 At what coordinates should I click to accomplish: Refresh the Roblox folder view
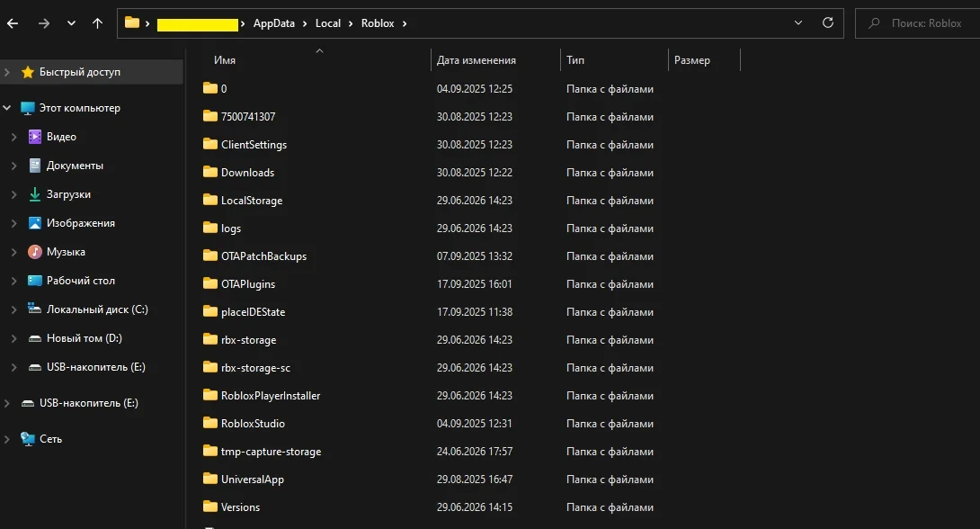[828, 23]
